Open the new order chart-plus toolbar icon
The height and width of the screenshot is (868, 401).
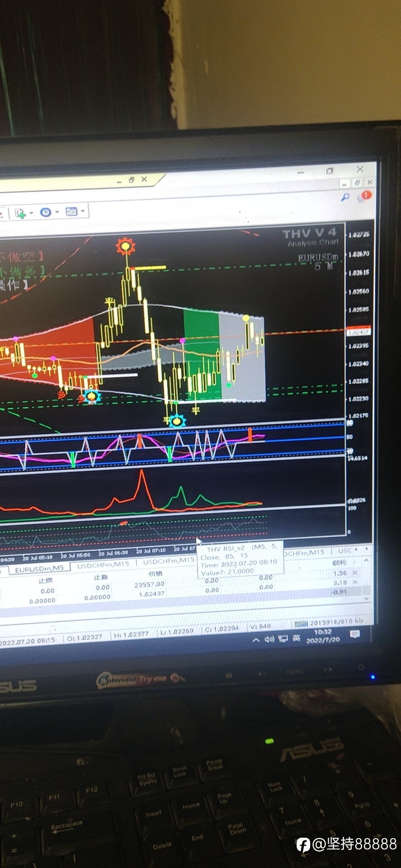click(x=20, y=213)
